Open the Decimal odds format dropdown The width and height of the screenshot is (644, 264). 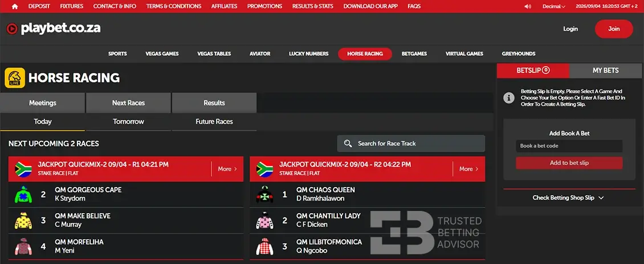[553, 6]
